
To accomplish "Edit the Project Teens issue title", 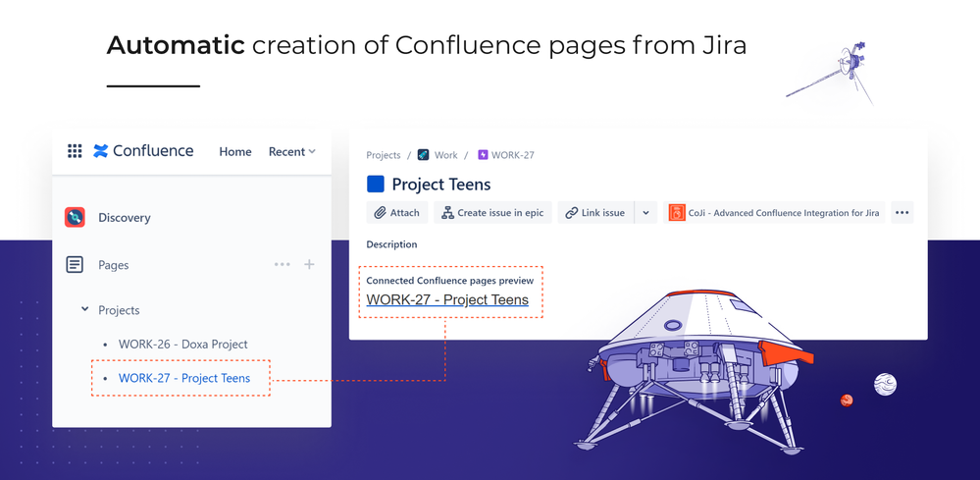I will coord(441,185).
